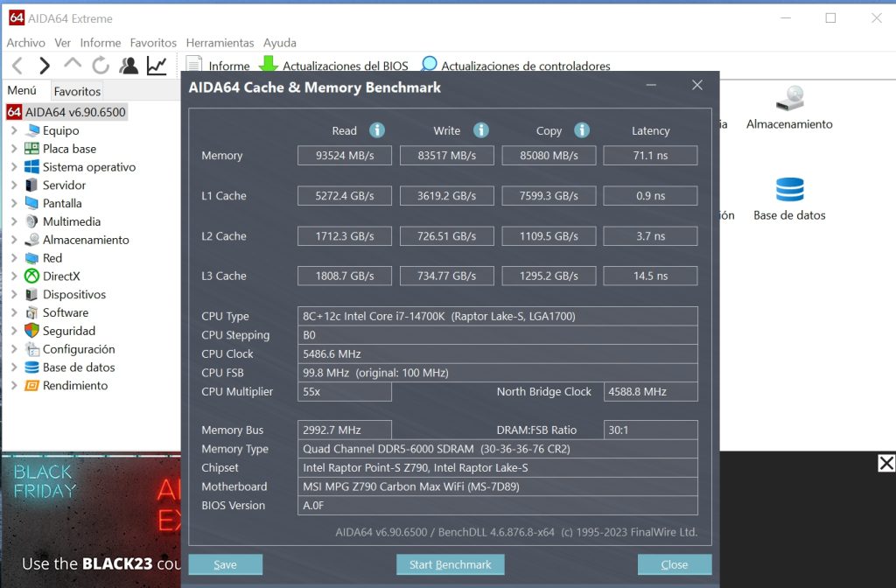The image size is (896, 588).
Task: Expand the Red tree node
Action: (14, 258)
